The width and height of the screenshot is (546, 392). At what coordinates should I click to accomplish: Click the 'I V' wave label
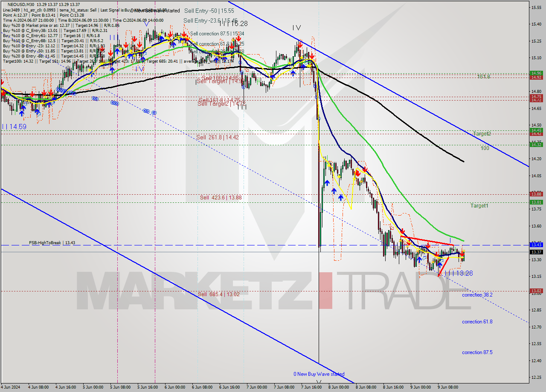point(296,28)
